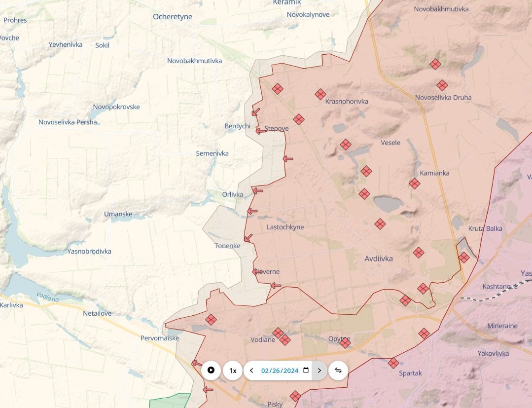Advance to the next date

(x=319, y=371)
